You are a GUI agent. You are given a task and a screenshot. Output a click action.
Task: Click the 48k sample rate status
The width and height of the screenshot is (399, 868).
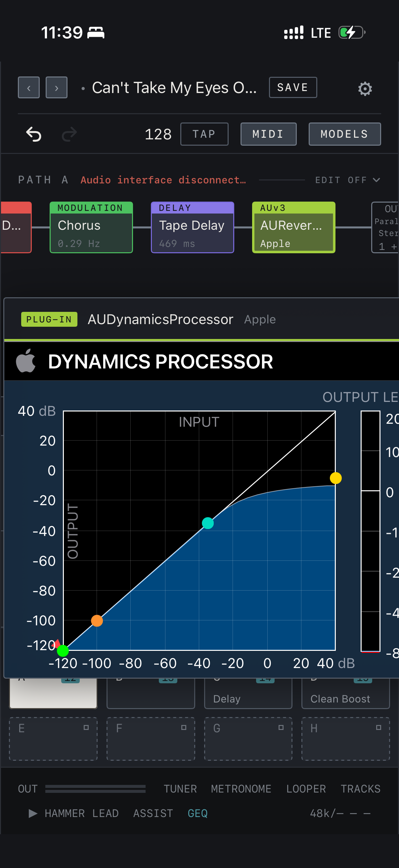340,813
